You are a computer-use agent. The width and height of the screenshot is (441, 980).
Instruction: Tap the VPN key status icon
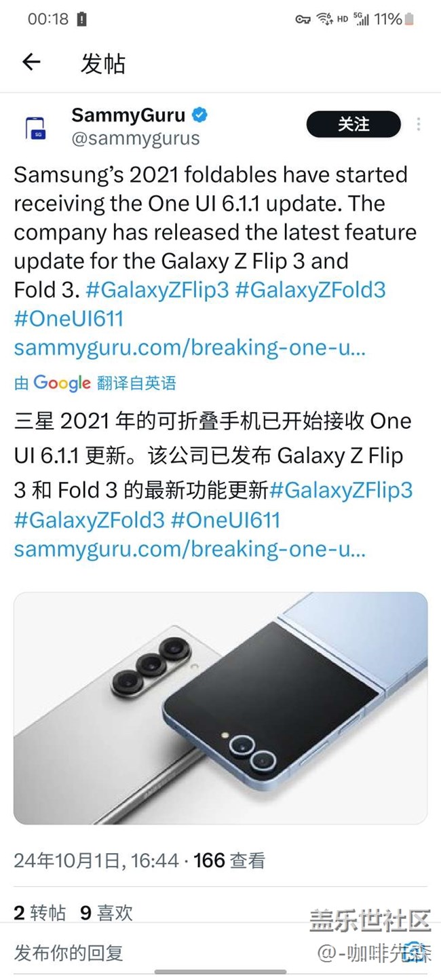[x=303, y=20]
